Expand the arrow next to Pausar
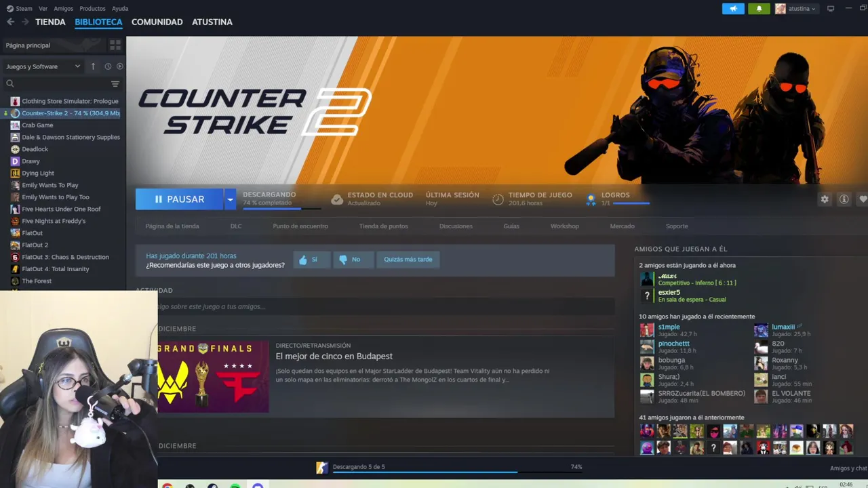The image size is (868, 488). click(230, 199)
